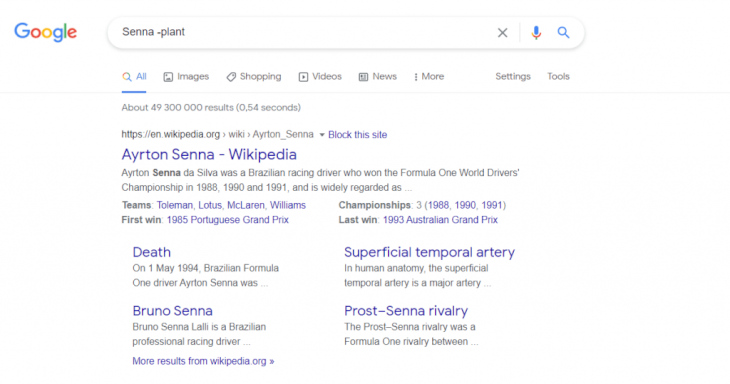The height and width of the screenshot is (384, 730).
Task: Open the McLaren team link
Action: tap(246, 205)
